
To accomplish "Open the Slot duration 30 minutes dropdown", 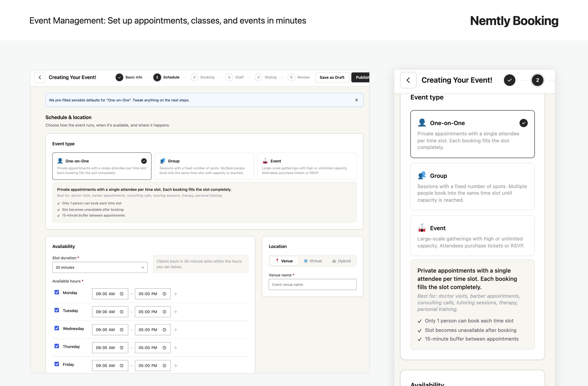I will 100,267.
